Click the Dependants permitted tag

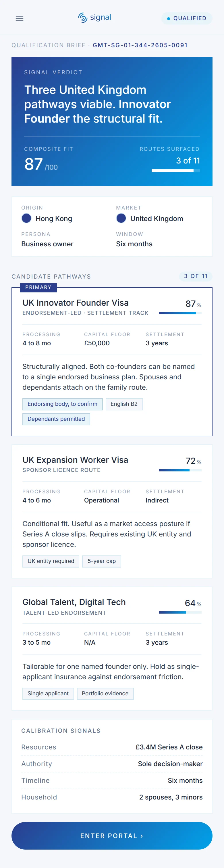point(56,419)
